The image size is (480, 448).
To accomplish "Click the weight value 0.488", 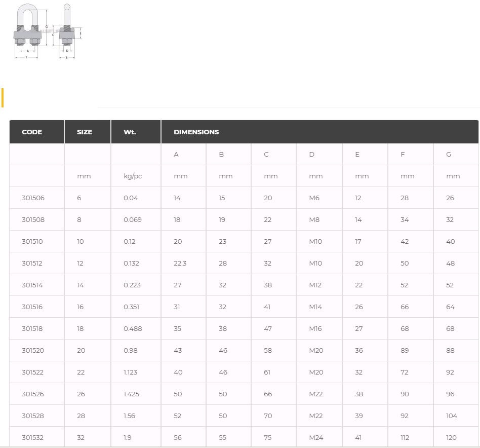I will pos(133,328).
